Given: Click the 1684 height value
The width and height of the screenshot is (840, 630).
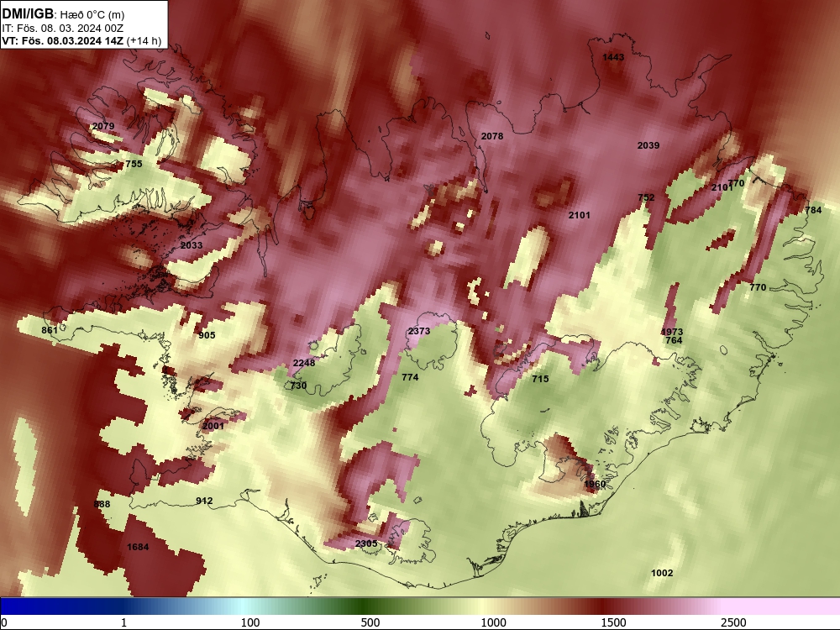Looking at the screenshot, I should coord(138,548).
